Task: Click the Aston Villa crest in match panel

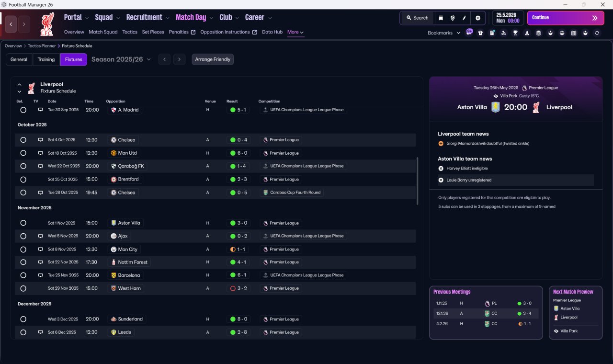Action: click(x=496, y=107)
